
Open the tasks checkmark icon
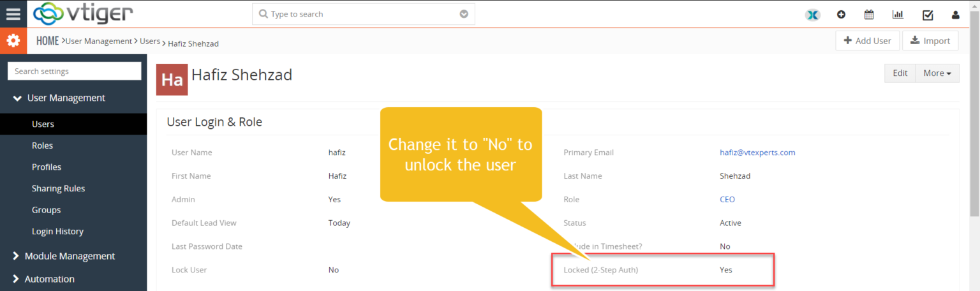click(x=928, y=15)
